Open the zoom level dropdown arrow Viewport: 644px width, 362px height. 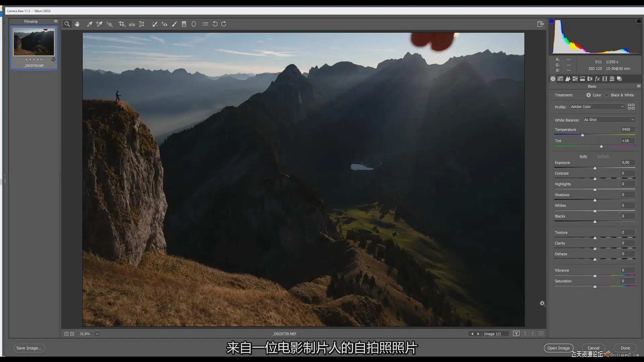97,334
